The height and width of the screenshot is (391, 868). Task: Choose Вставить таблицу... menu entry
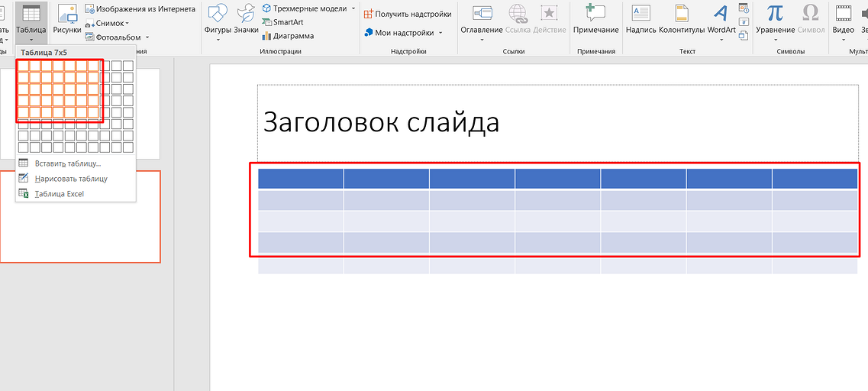67,163
